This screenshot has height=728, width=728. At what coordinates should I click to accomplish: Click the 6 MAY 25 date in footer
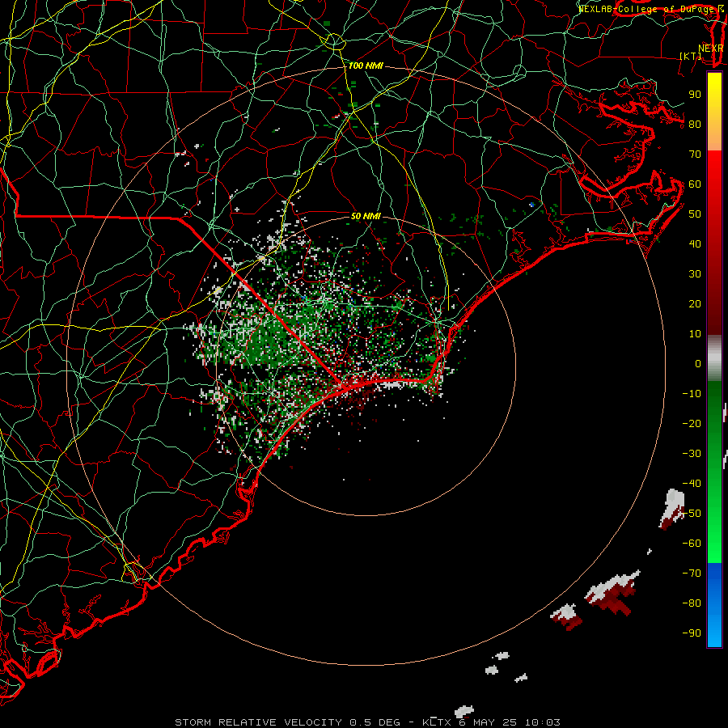pyautogui.click(x=488, y=722)
